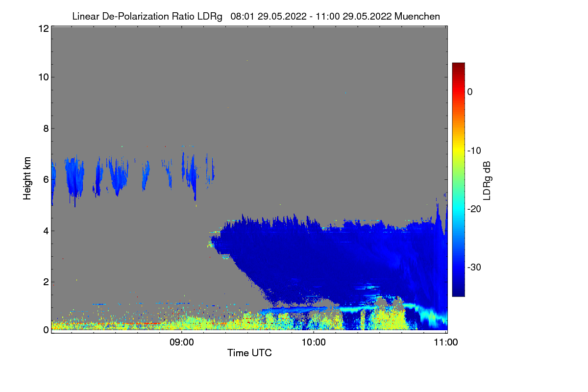Click the height tick label 2
The height and width of the screenshot is (392, 588).
tap(46, 282)
